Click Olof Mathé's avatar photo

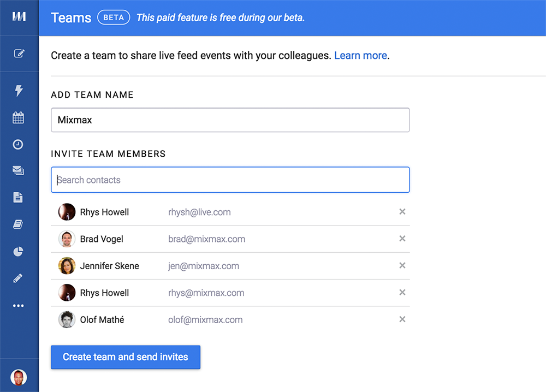[x=67, y=319]
